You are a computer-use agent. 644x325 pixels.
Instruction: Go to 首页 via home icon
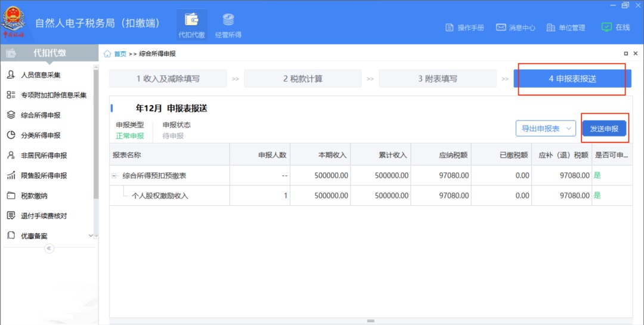(108, 54)
